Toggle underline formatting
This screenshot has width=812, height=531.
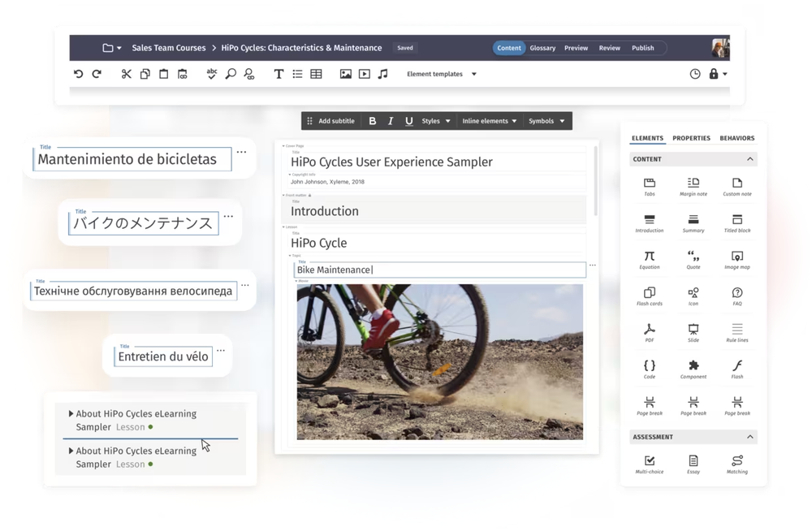click(408, 120)
